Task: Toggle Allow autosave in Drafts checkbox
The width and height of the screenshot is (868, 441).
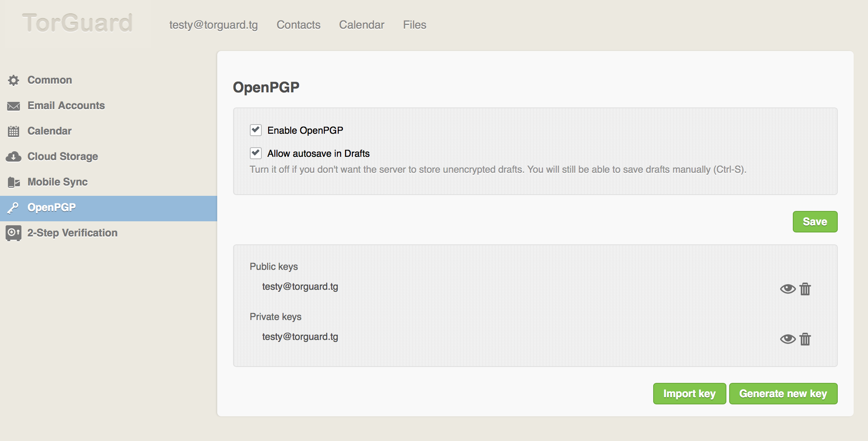Action: [x=256, y=153]
